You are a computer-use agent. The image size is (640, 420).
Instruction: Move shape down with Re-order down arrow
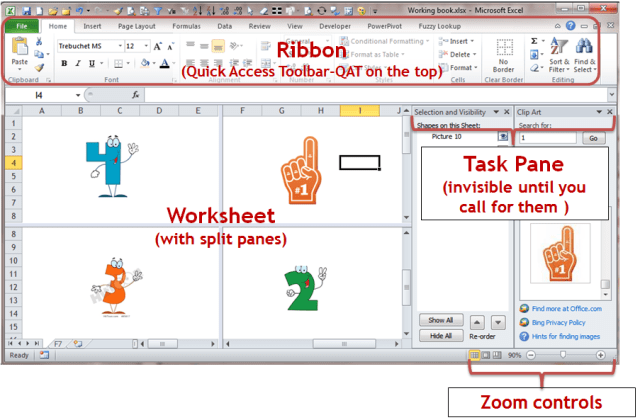[x=498, y=322]
